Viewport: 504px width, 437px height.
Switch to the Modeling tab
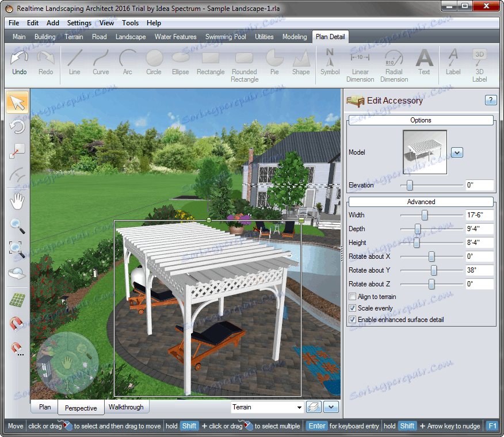[295, 37]
